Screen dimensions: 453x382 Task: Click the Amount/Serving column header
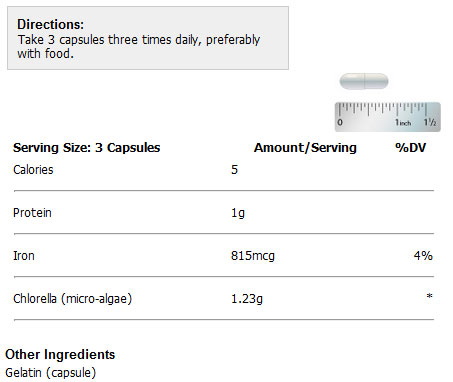(x=305, y=147)
